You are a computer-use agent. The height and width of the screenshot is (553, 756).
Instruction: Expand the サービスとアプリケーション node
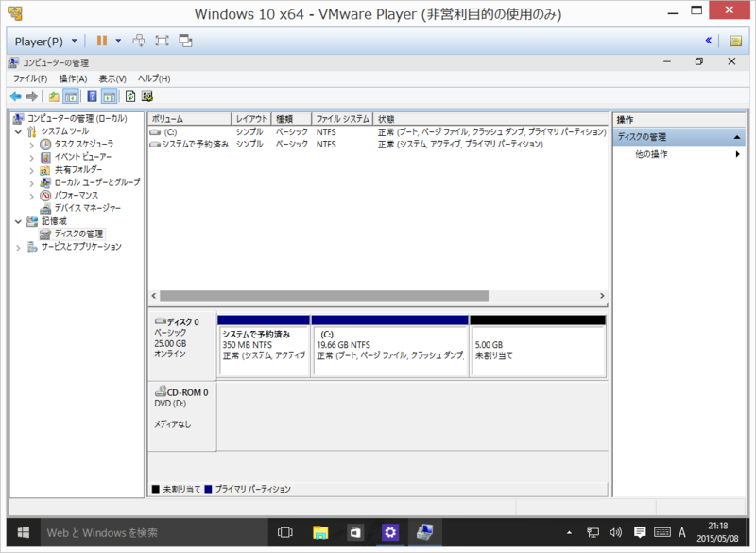(18, 248)
